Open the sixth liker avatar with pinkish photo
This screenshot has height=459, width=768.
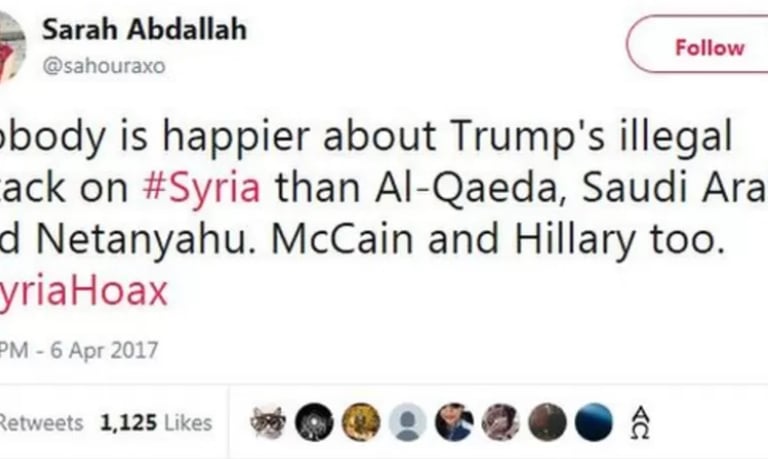[x=501, y=422]
